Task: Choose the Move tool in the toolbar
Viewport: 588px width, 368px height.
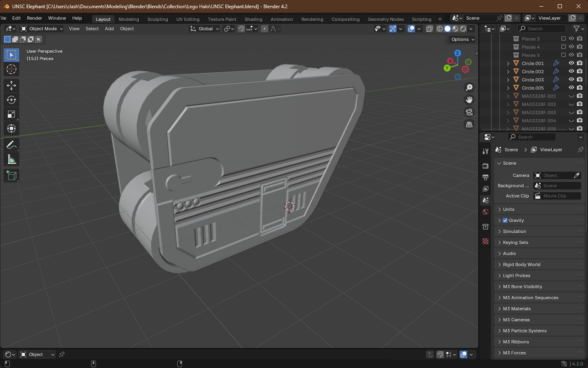Action: coord(11,86)
